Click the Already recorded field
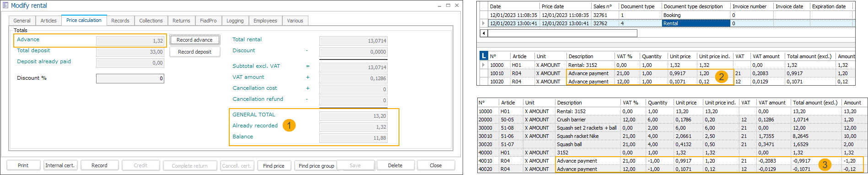 pos(353,127)
